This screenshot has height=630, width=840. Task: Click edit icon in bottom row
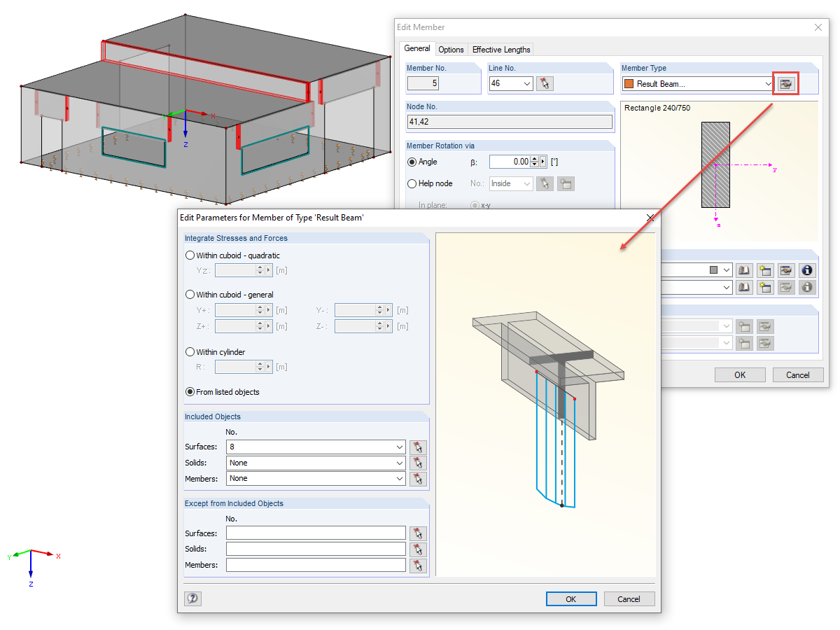[765, 343]
